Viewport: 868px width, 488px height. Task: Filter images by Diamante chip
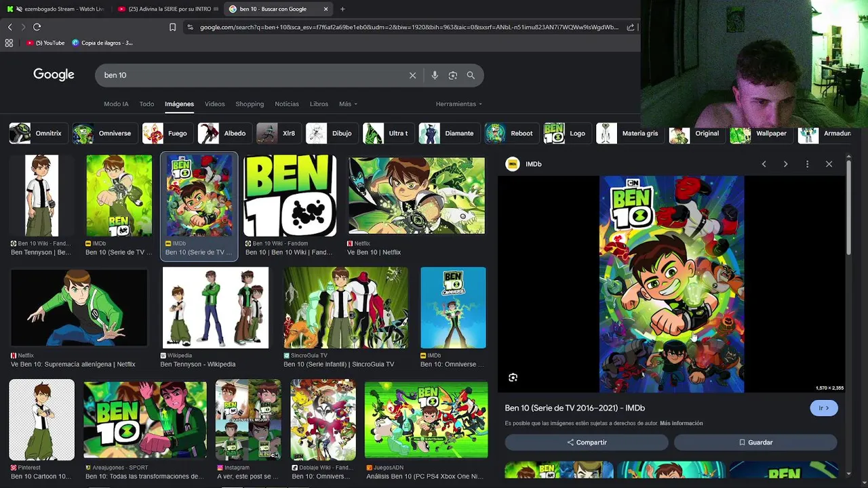click(449, 134)
